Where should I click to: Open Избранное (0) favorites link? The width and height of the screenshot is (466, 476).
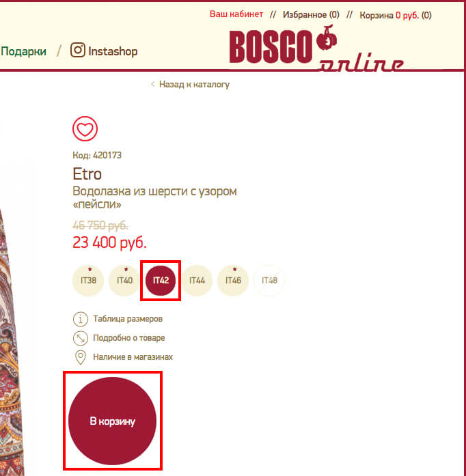311,14
